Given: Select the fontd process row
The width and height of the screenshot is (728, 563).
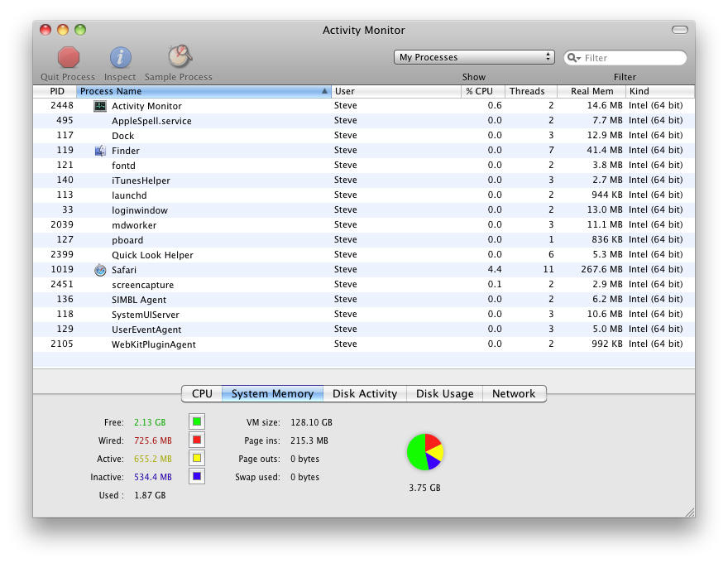Looking at the screenshot, I should pos(363,166).
